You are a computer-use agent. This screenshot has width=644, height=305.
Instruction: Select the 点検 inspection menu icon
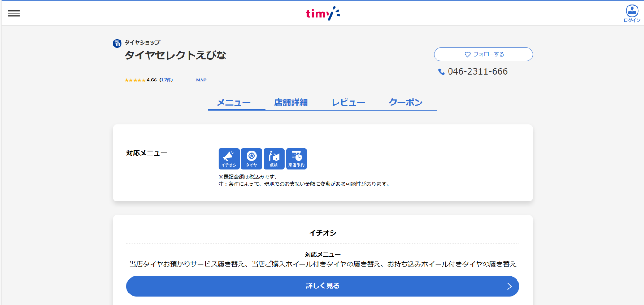(x=274, y=159)
